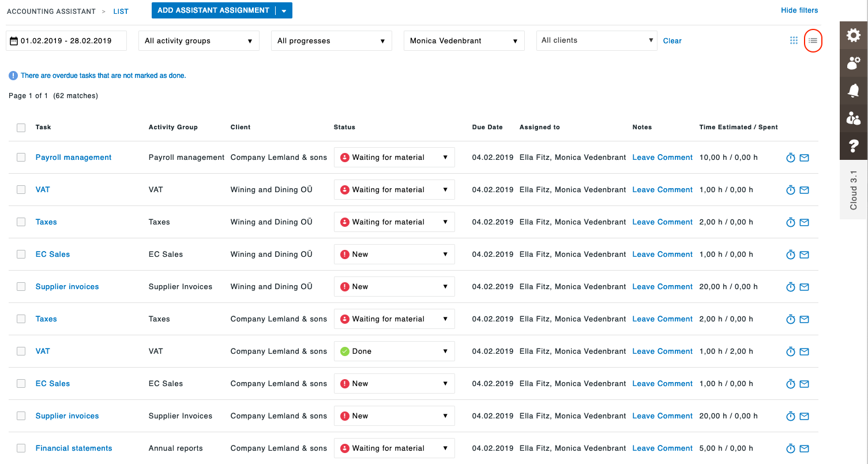Check the Payroll management task checkbox

click(x=21, y=157)
